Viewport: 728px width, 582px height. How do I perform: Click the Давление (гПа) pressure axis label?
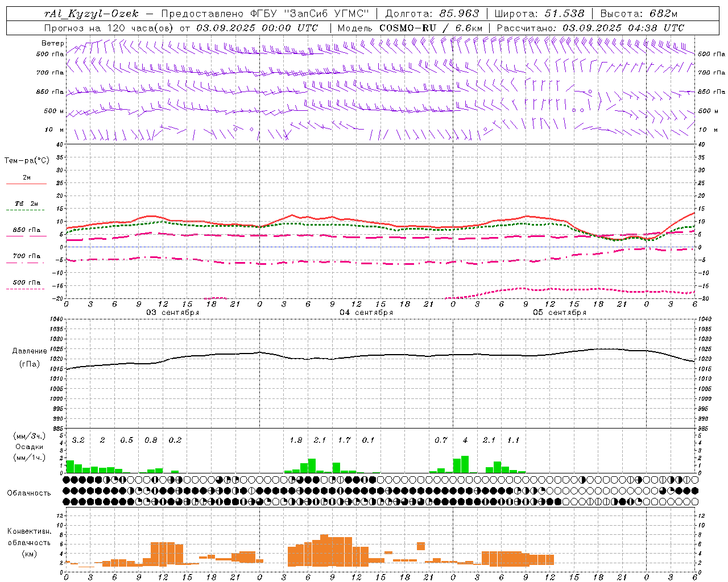tap(30, 357)
